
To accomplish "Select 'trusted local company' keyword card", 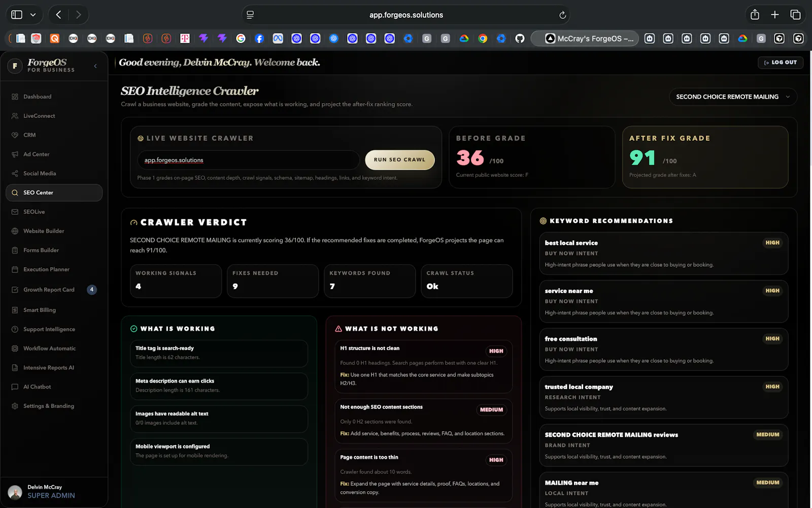I will click(664, 397).
